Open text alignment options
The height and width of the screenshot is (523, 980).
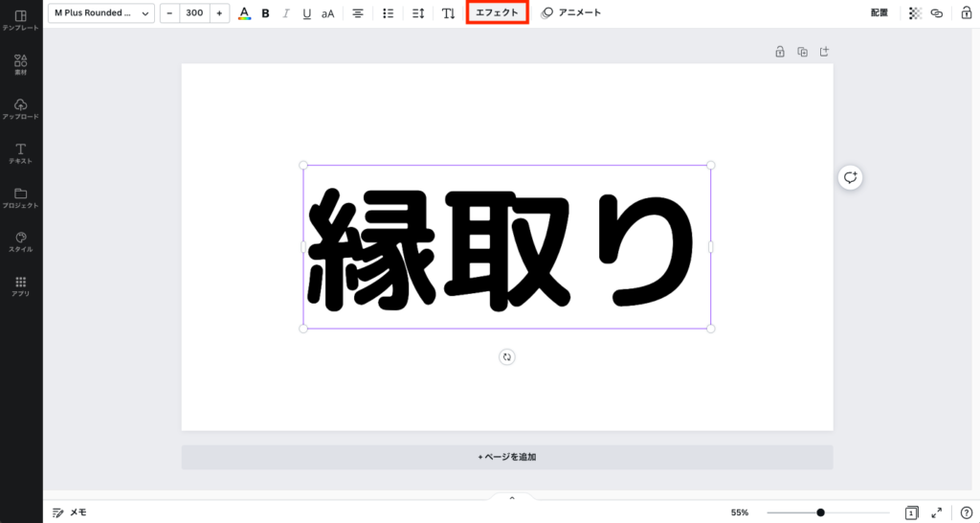(x=358, y=13)
